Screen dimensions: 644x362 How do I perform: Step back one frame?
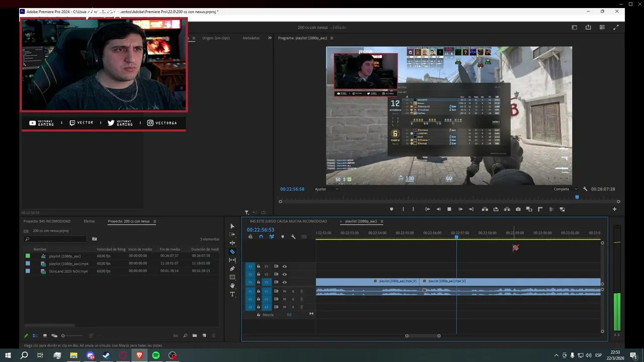point(438,209)
